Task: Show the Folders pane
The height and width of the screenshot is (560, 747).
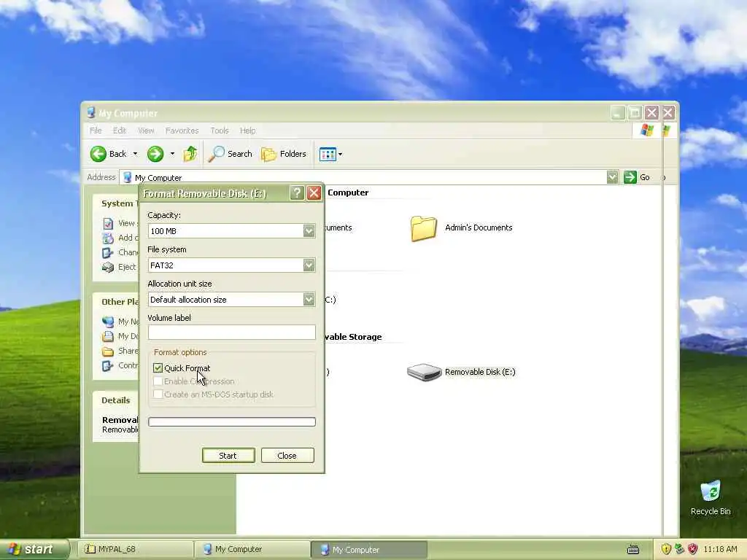Action: click(284, 154)
